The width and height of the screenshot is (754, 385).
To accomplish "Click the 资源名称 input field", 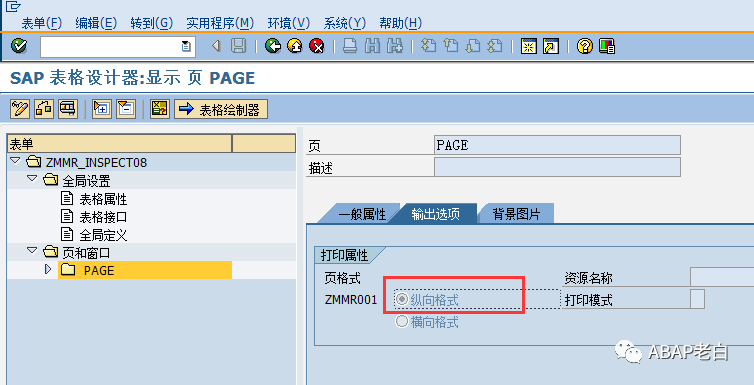I will 722,277.
